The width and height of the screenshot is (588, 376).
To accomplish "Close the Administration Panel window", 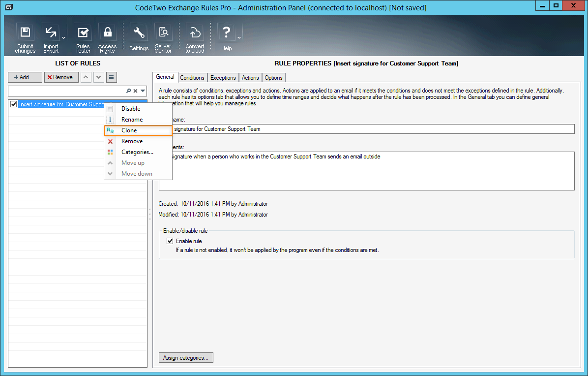I will coord(573,5).
